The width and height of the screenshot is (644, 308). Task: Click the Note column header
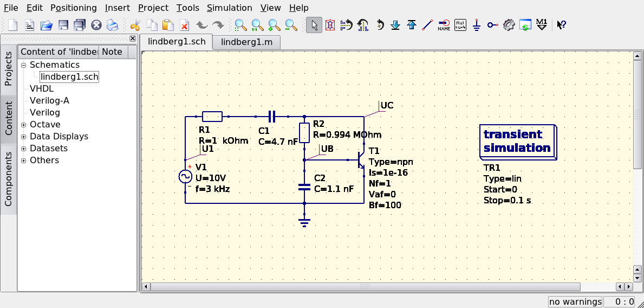pyautogui.click(x=112, y=52)
